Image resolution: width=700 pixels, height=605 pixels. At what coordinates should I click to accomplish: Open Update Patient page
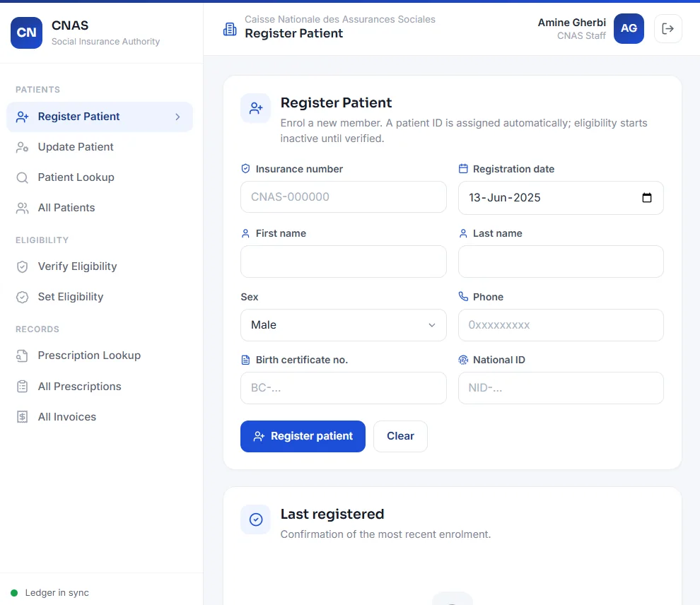pos(100,147)
